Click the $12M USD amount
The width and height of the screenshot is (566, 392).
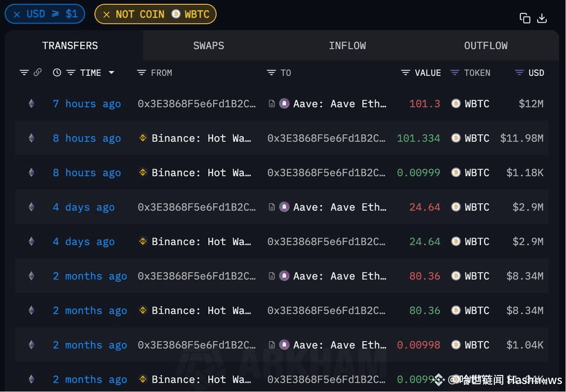coord(531,104)
